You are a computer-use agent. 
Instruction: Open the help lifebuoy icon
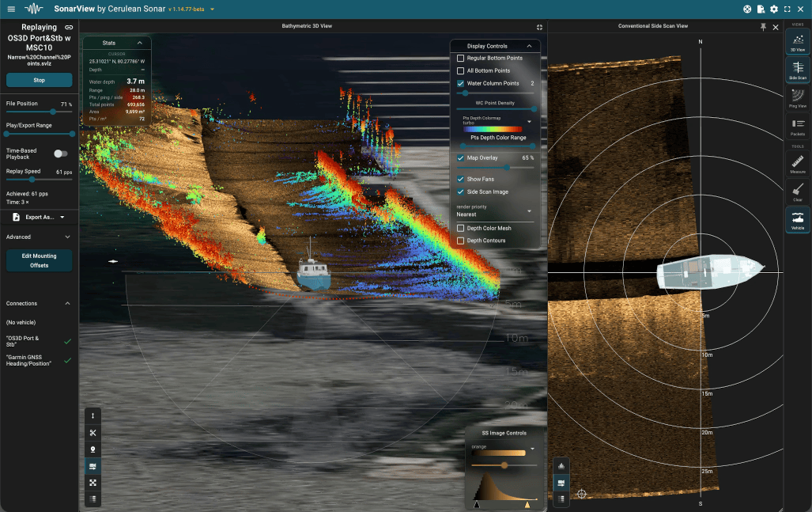[746, 9]
